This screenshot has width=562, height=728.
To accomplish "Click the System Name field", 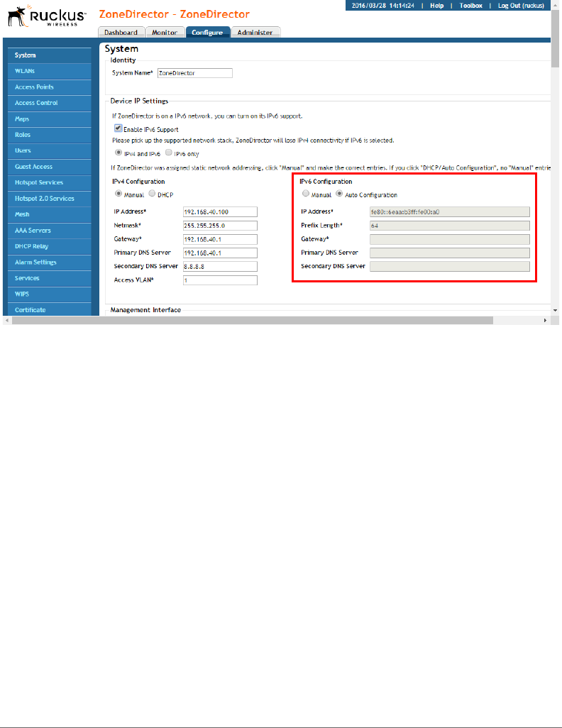I will pos(195,73).
